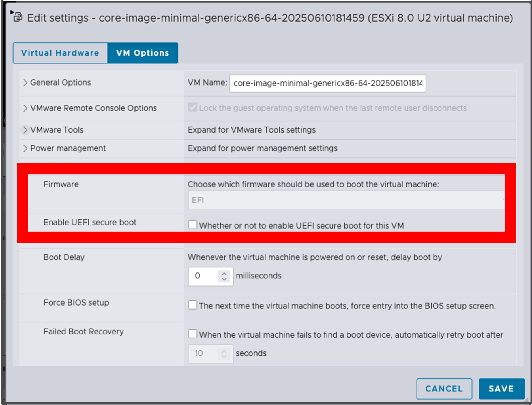532x405 pixels.
Task: Click the Edit settings dialog title text
Action: [270, 18]
